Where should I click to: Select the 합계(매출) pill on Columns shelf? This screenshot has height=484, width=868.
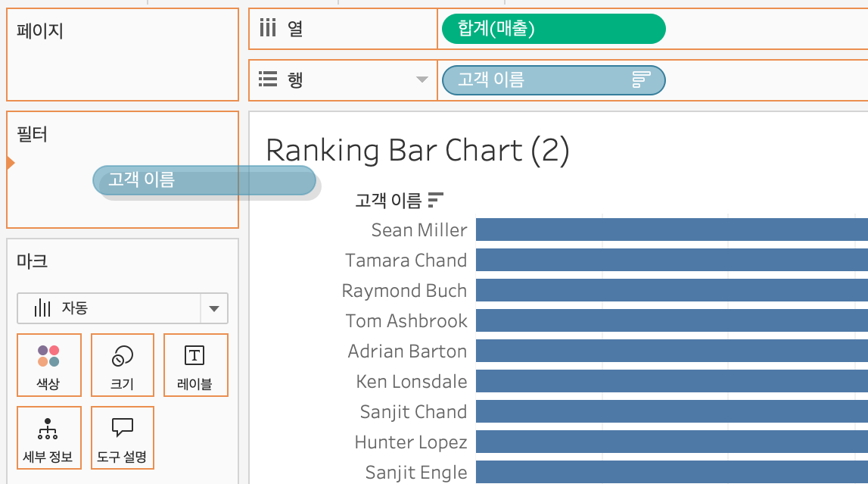coord(554,29)
